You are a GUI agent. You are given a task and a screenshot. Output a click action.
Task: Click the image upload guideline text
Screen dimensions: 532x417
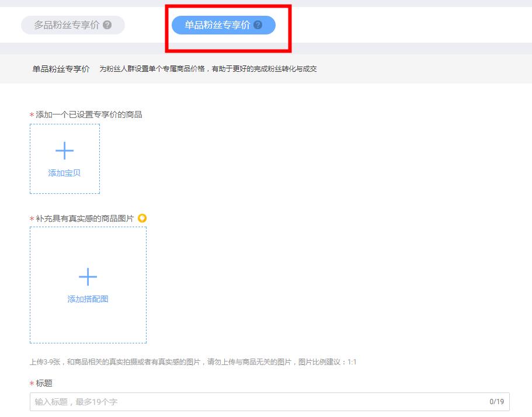(x=193, y=362)
